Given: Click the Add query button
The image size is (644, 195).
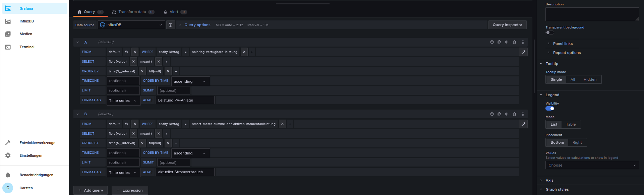Looking at the screenshot, I should [x=91, y=190].
